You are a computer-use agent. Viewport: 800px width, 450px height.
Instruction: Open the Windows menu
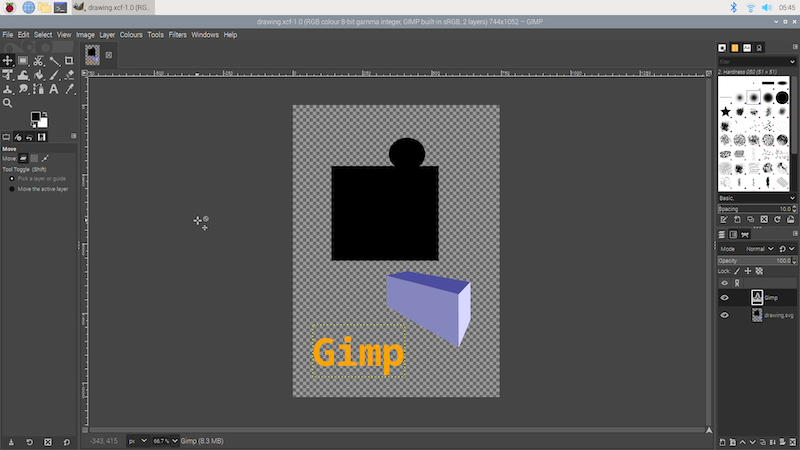tap(205, 35)
